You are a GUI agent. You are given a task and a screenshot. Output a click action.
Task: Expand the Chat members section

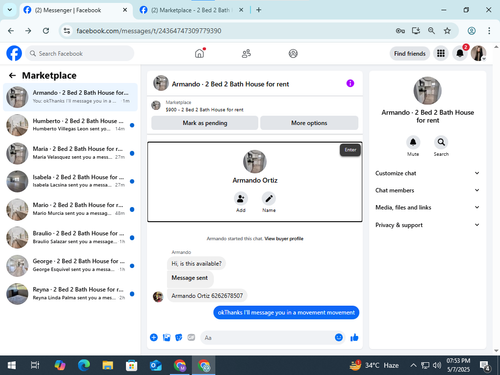[x=427, y=190]
